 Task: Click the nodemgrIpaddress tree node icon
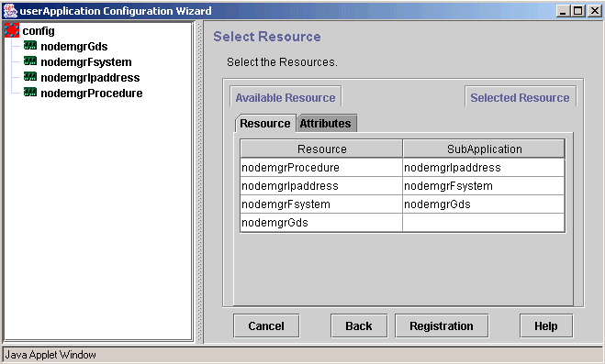pos(30,77)
